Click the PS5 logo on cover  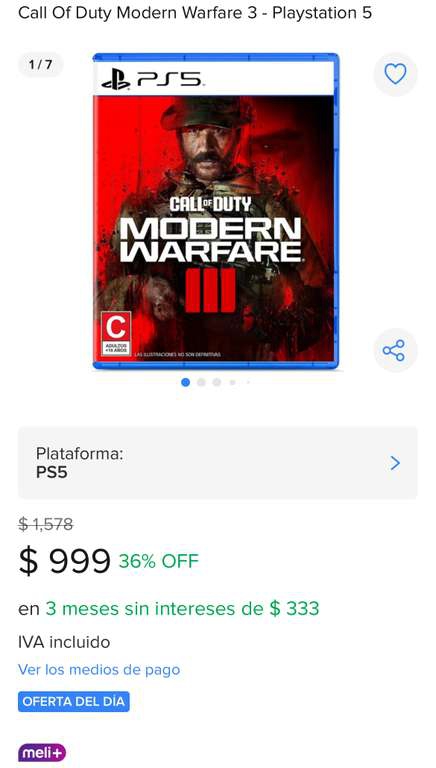click(151, 79)
